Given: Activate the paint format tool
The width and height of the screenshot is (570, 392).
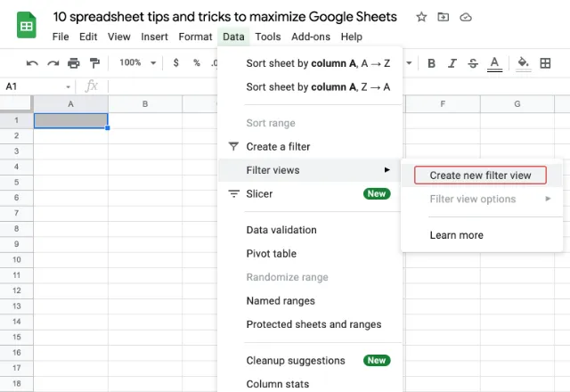Looking at the screenshot, I should [94, 63].
